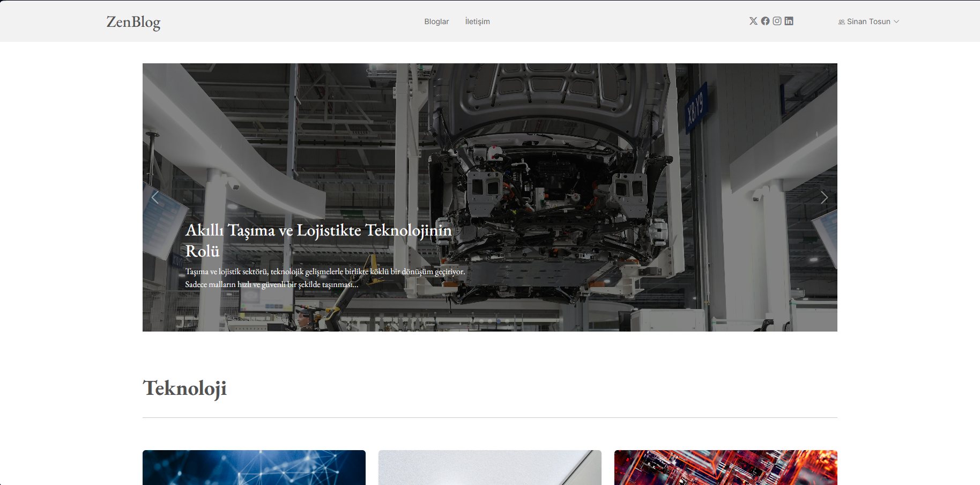Select the third carousel indicator dot
Screen dimensions: 980x485
[x=490, y=321]
